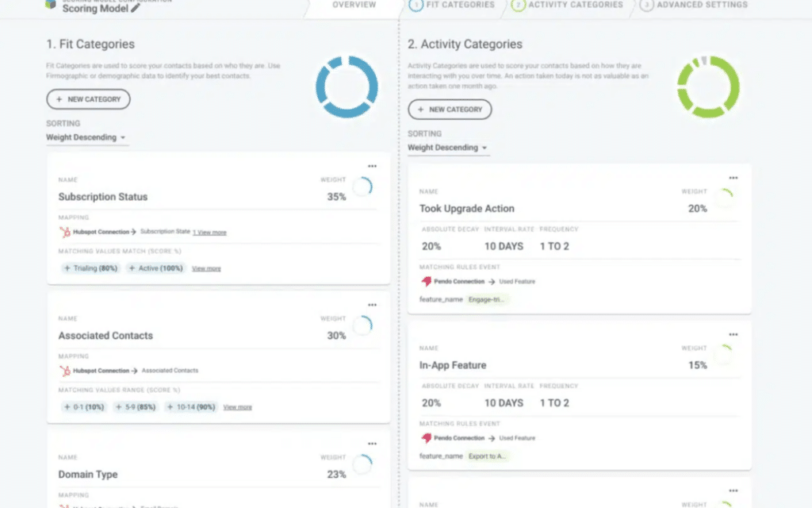Open the three-dot menu on Subscription Status card
The image size is (812, 508).
pyautogui.click(x=373, y=167)
